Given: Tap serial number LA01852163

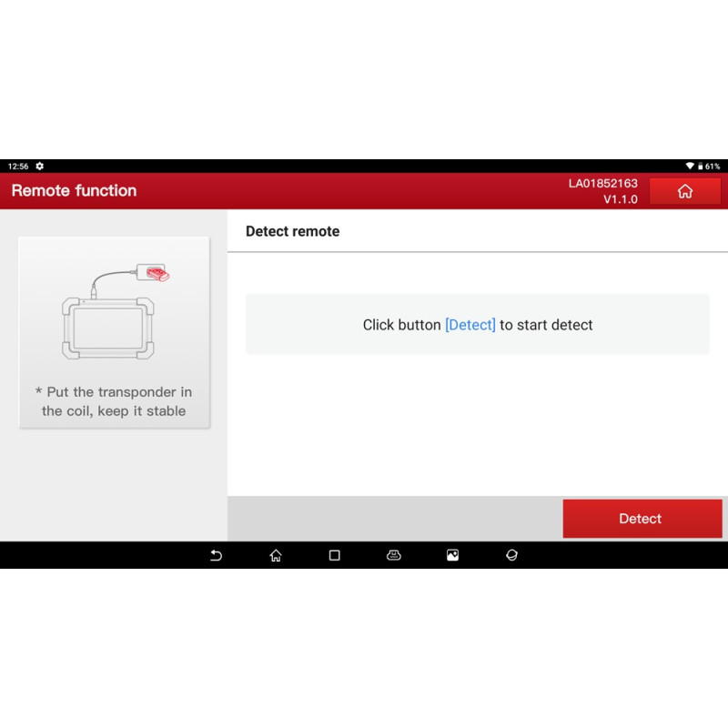Looking at the screenshot, I should tap(602, 183).
